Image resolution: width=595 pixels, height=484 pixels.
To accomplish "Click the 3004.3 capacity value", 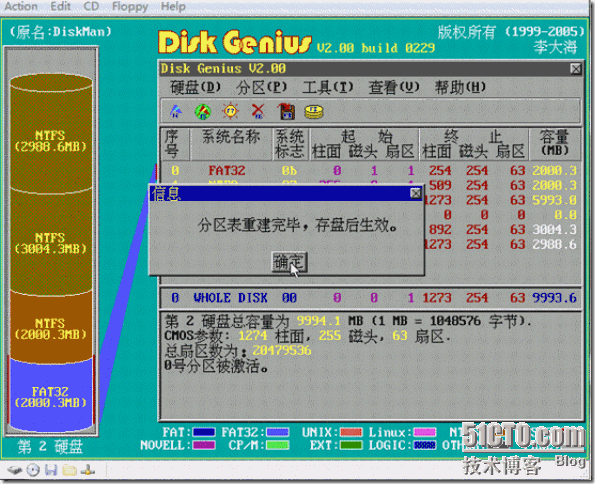I will (554, 229).
